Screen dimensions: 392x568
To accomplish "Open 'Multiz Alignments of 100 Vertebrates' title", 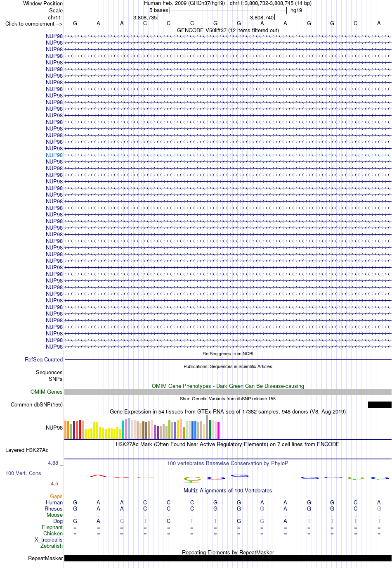I will pyautogui.click(x=228, y=490).
